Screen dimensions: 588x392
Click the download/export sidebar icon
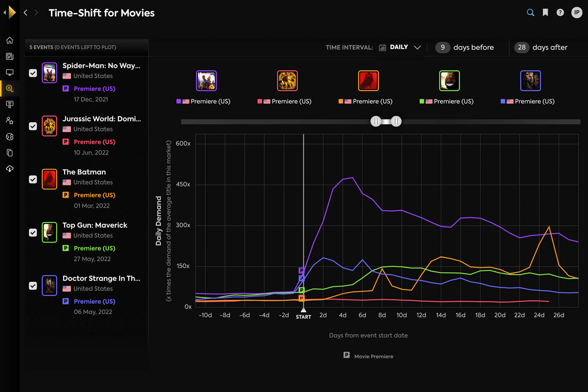10,169
